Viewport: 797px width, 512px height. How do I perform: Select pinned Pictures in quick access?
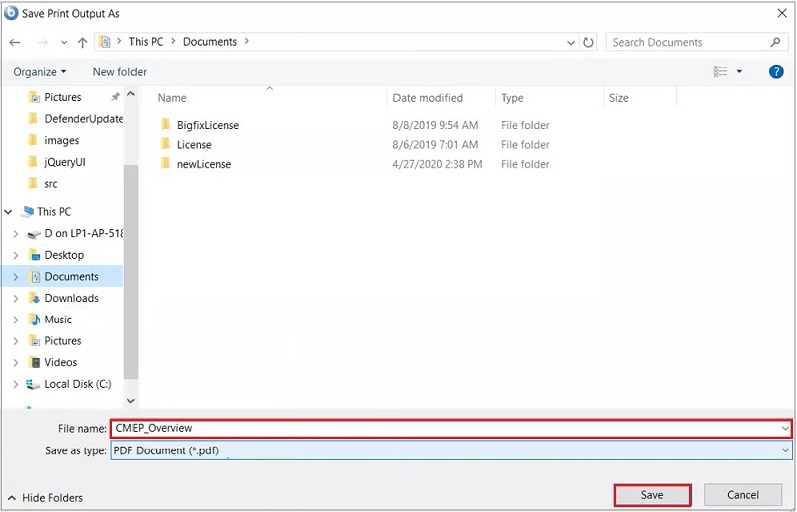pos(63,97)
